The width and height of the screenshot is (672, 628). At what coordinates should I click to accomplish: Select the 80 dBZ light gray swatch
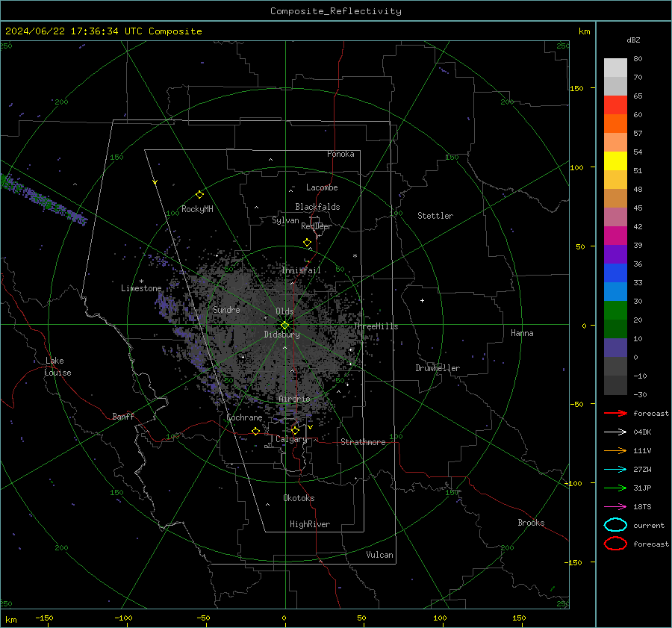[615, 67]
